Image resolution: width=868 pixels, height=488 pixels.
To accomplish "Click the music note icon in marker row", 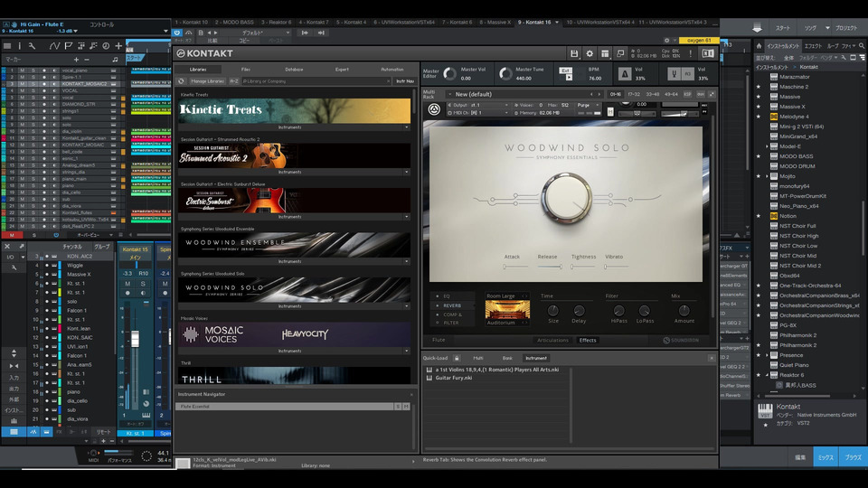I will pyautogui.click(x=115, y=60).
